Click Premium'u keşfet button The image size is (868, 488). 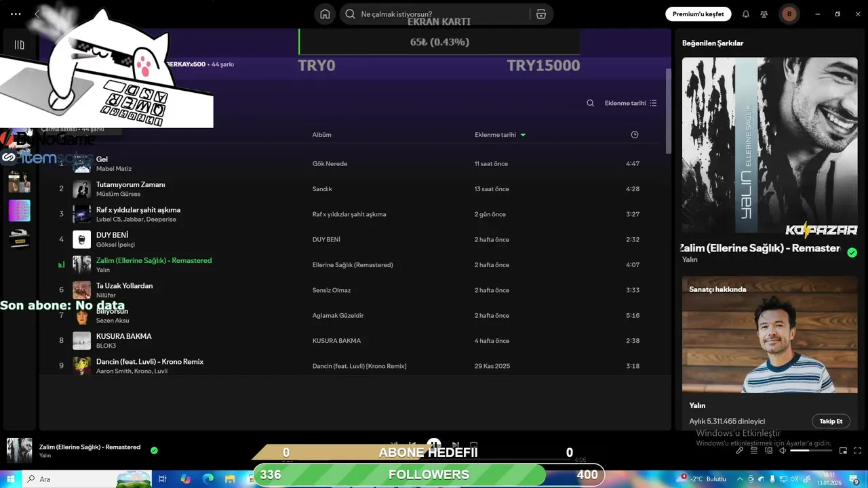[x=698, y=14]
